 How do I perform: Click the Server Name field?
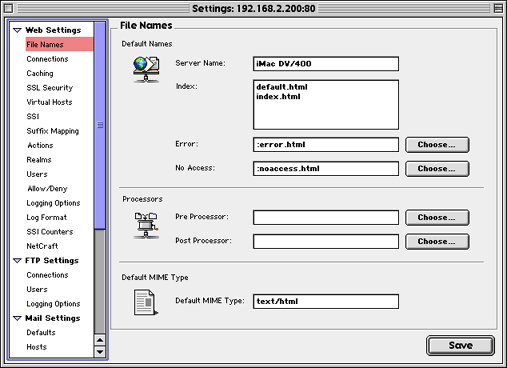pyautogui.click(x=326, y=64)
